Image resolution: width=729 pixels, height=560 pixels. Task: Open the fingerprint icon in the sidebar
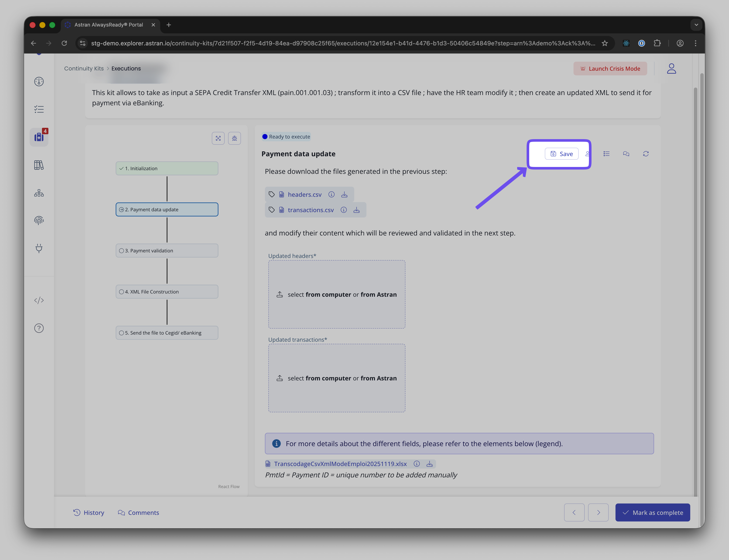tap(39, 220)
